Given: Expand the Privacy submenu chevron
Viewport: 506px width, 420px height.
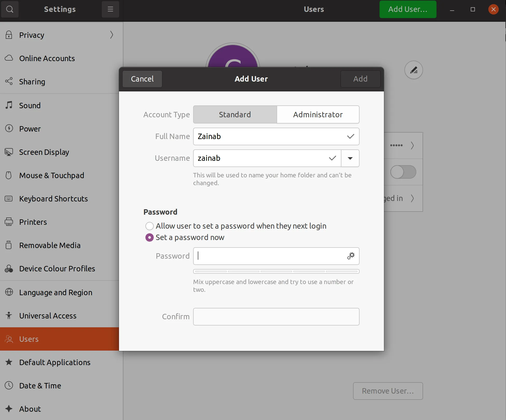Looking at the screenshot, I should point(111,35).
